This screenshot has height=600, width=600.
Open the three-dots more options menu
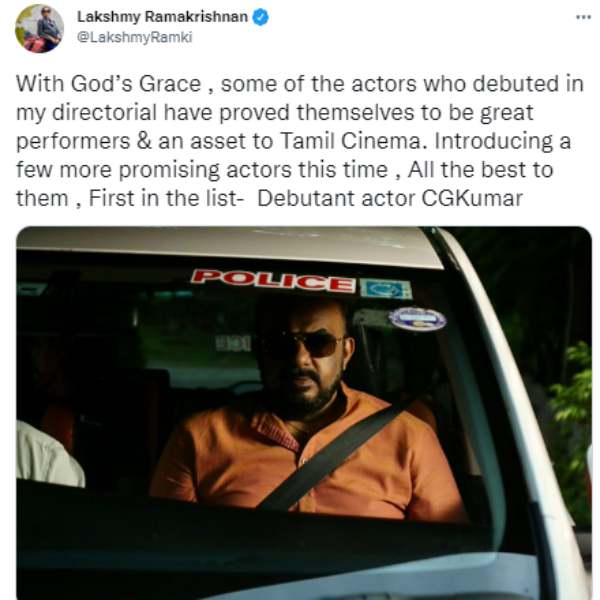coord(584,17)
